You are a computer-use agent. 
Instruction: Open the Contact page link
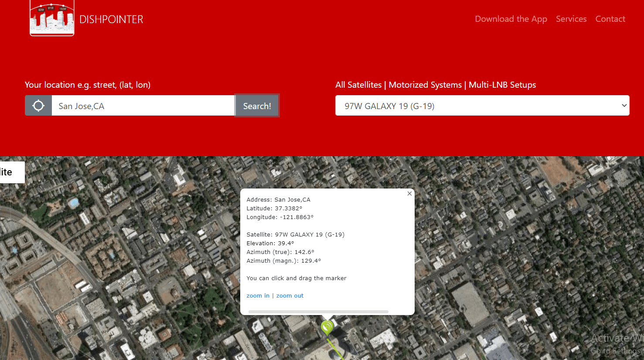pyautogui.click(x=610, y=19)
